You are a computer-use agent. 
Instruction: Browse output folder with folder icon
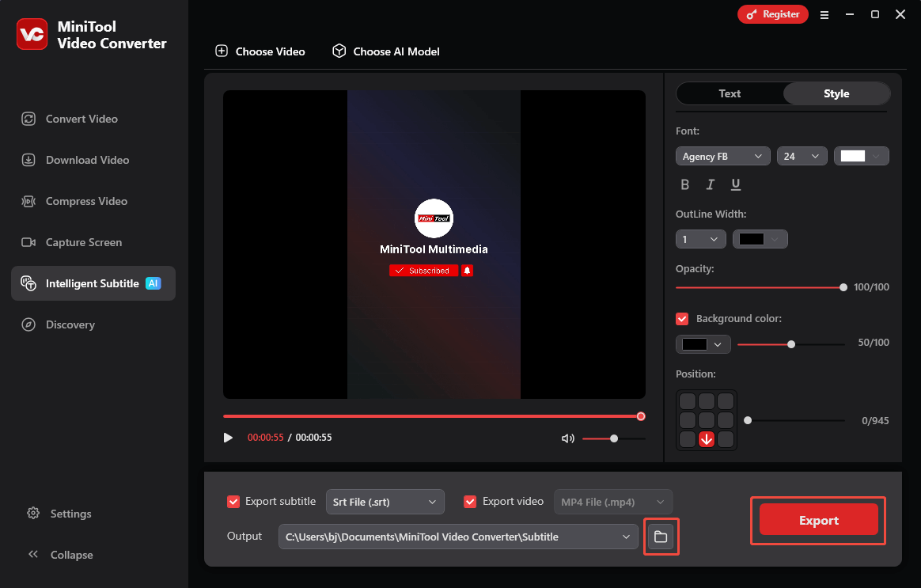[661, 537]
